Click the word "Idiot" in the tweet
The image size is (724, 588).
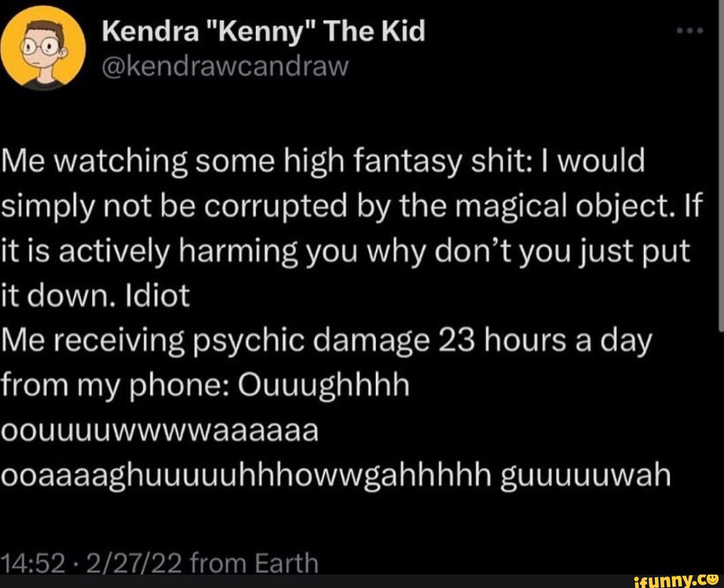(158, 296)
